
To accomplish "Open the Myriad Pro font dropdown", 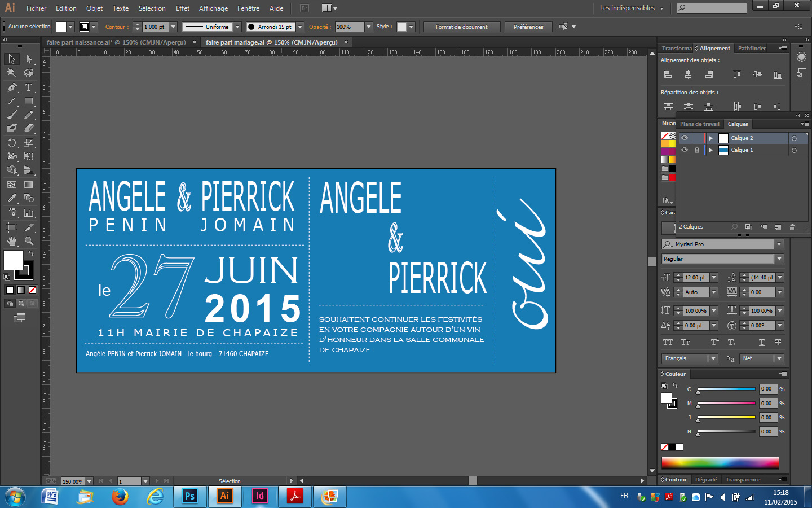I will coord(779,244).
